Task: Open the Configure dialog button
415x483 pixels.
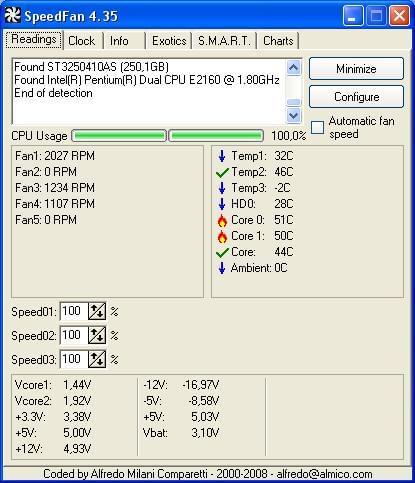Action: (356, 97)
